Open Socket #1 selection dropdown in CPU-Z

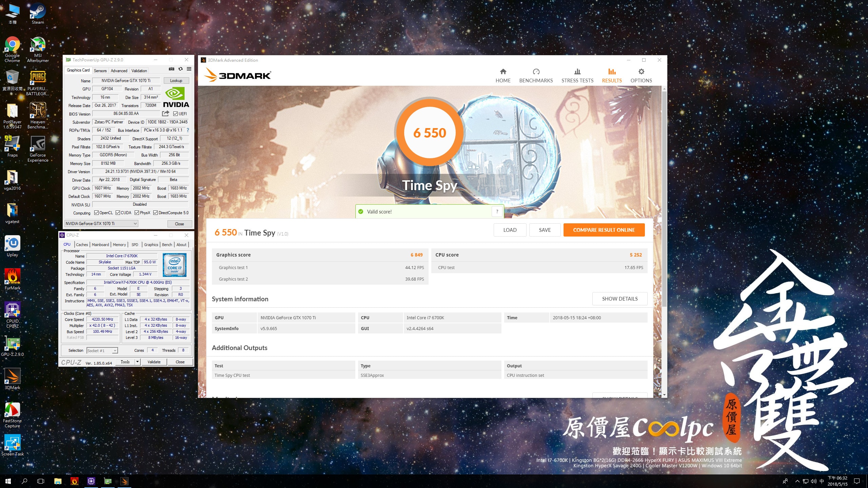click(x=102, y=350)
